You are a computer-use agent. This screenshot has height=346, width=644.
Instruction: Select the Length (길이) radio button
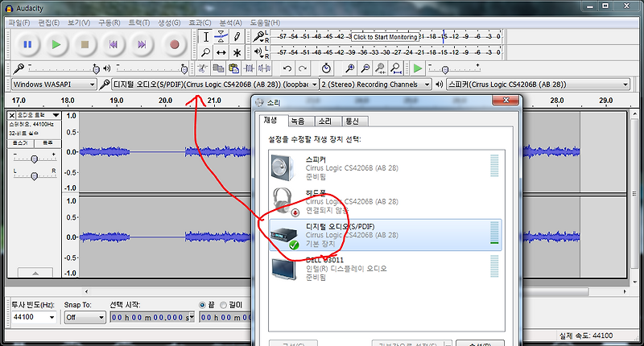pos(223,305)
